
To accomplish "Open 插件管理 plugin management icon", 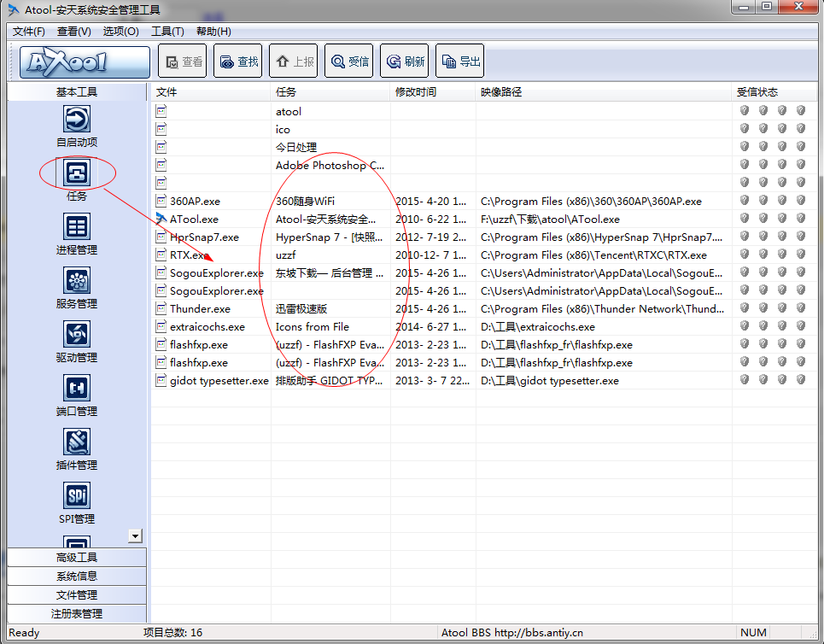I will pyautogui.click(x=77, y=442).
